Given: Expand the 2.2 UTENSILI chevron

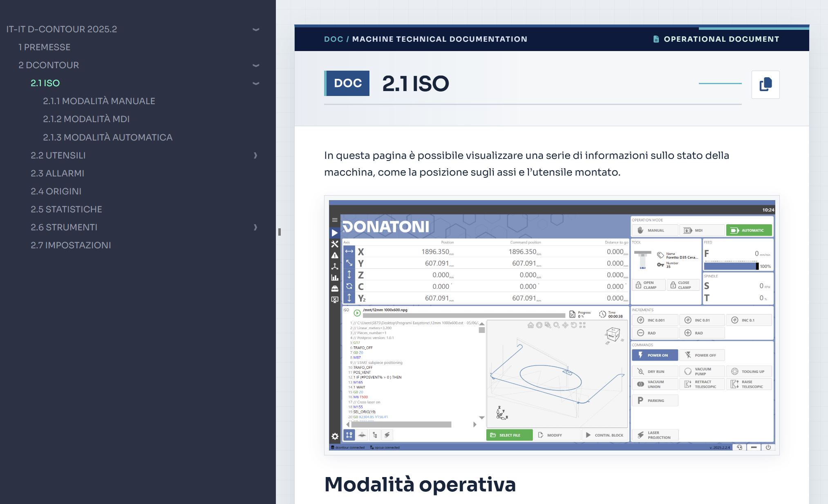Looking at the screenshot, I should pyautogui.click(x=255, y=155).
